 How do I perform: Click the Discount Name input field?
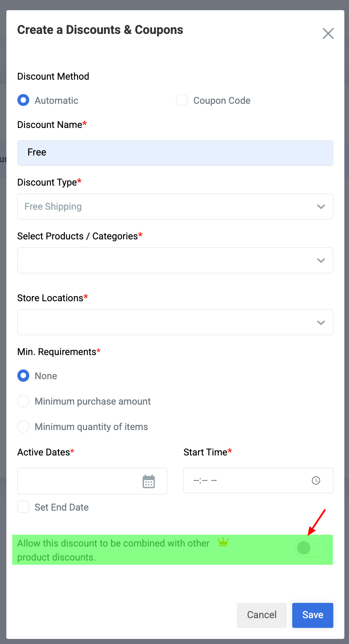tap(175, 153)
